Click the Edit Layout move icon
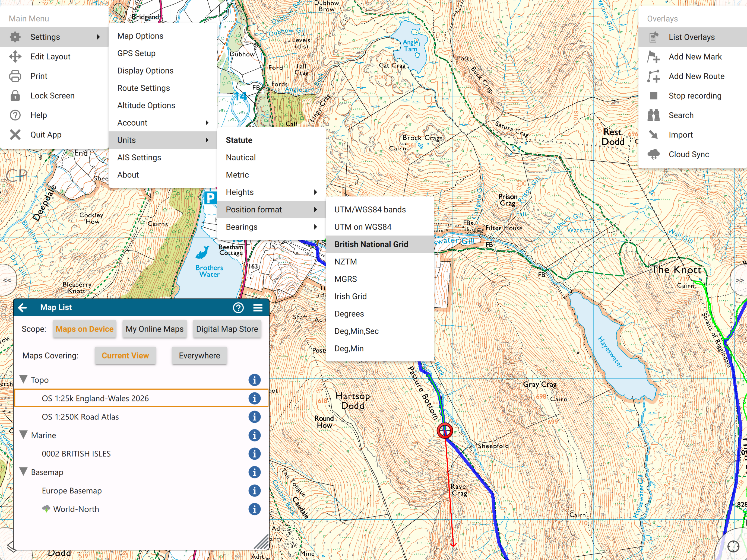The width and height of the screenshot is (747, 560). [15, 57]
